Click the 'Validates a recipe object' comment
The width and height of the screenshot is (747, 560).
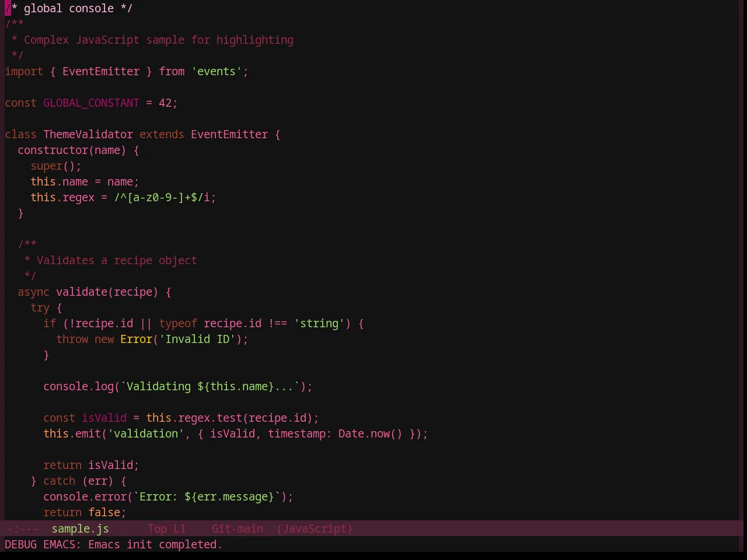coord(117,260)
